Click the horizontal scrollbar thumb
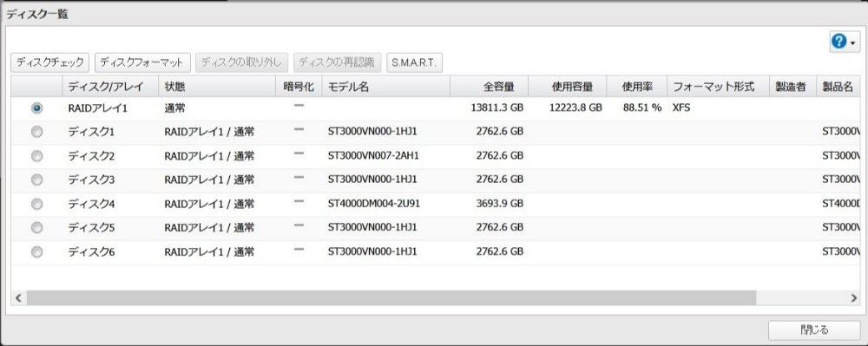 pyautogui.click(x=391, y=298)
